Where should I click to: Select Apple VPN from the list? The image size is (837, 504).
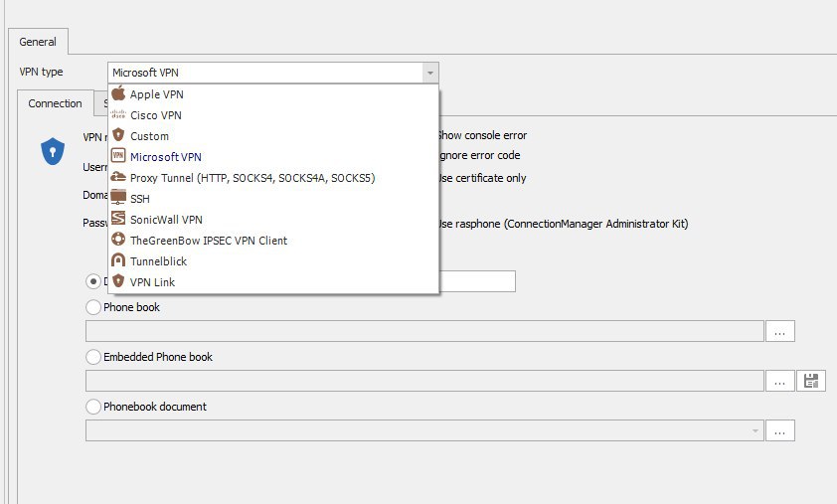(x=273, y=94)
